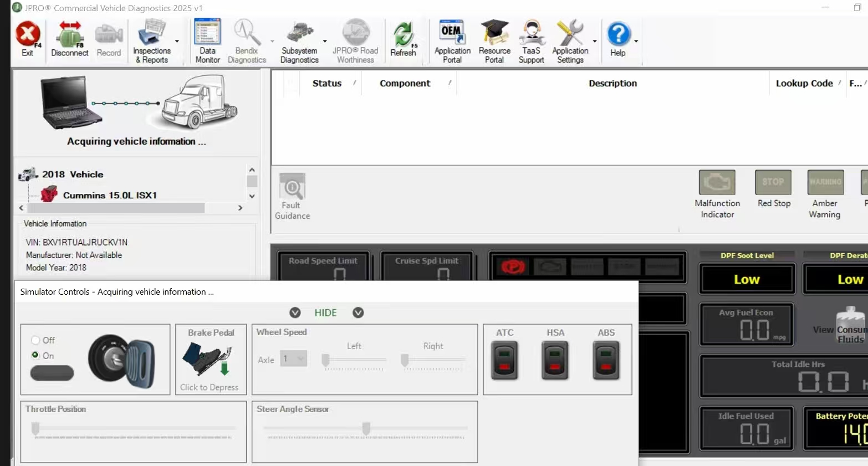Click the red engine icon beside Cummins
The image size is (868, 466).
[x=49, y=194]
